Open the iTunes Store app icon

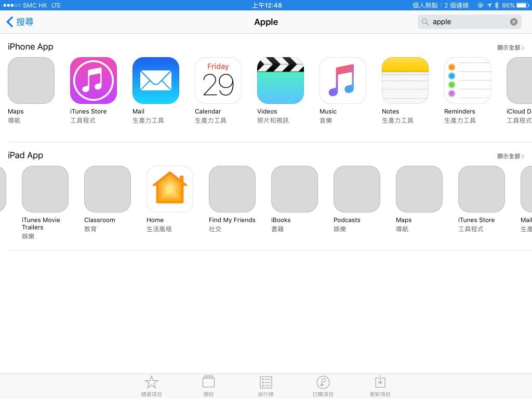tap(94, 81)
